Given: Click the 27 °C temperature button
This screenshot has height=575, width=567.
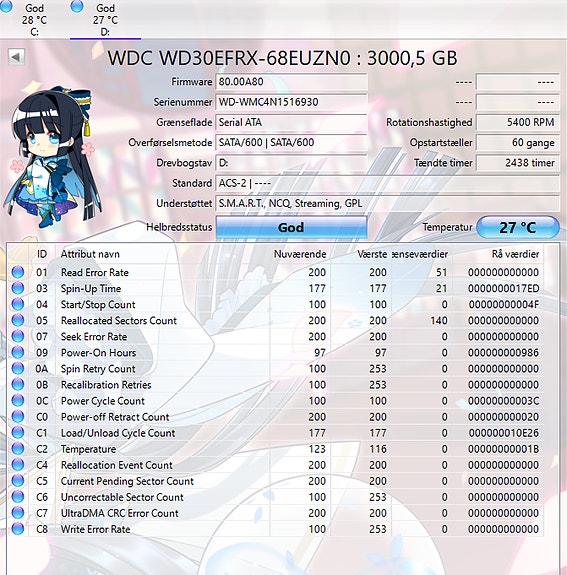Looking at the screenshot, I should pos(518,227).
